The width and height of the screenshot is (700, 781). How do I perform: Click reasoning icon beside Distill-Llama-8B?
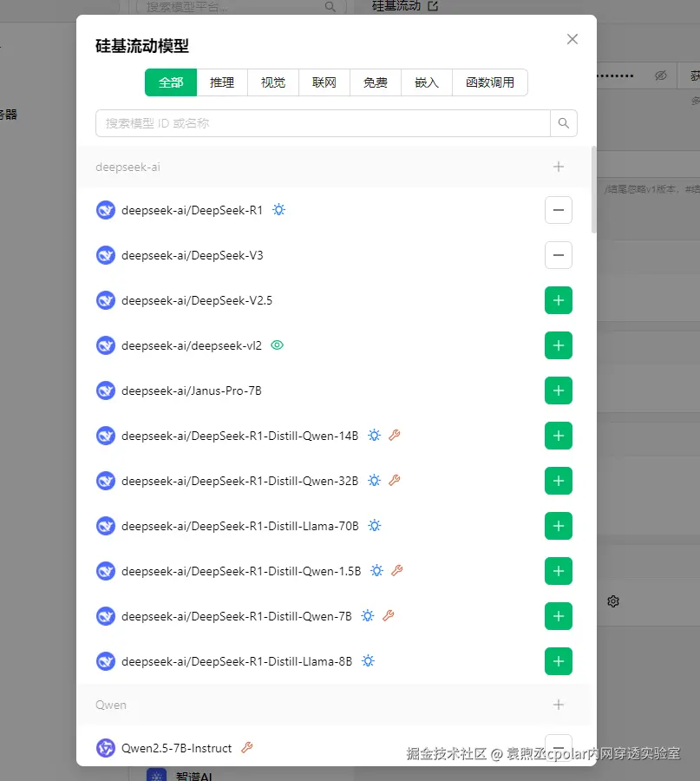[368, 661]
